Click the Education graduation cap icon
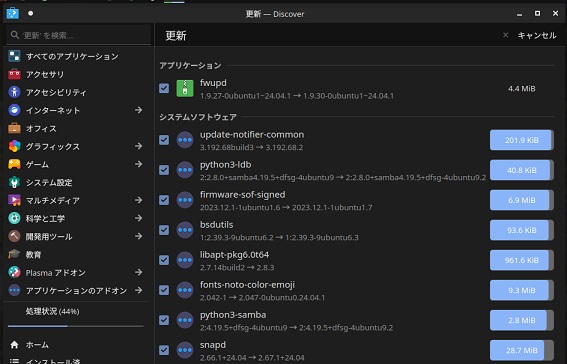Image resolution: width=567 pixels, height=364 pixels. 14,254
